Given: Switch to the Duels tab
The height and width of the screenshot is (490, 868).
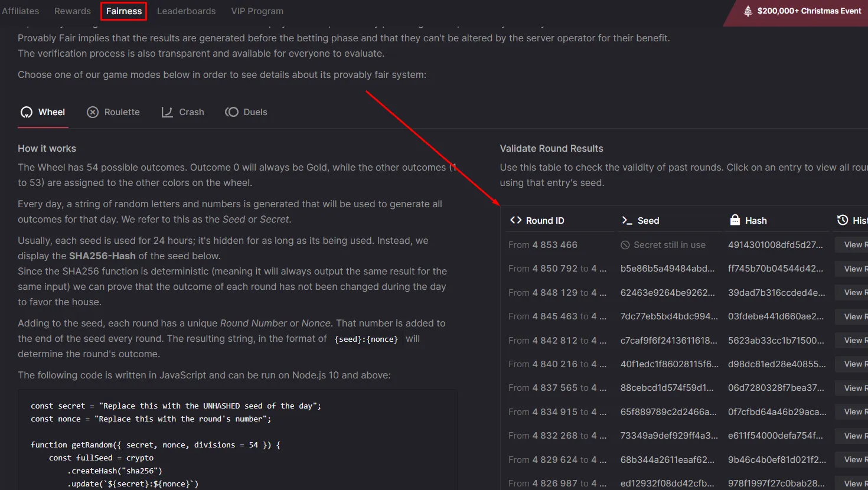Looking at the screenshot, I should click(246, 112).
